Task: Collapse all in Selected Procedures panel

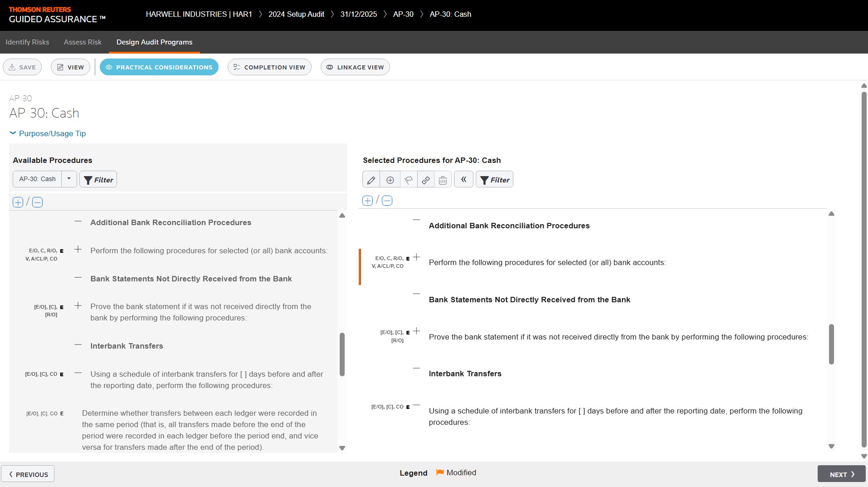Action: (387, 201)
